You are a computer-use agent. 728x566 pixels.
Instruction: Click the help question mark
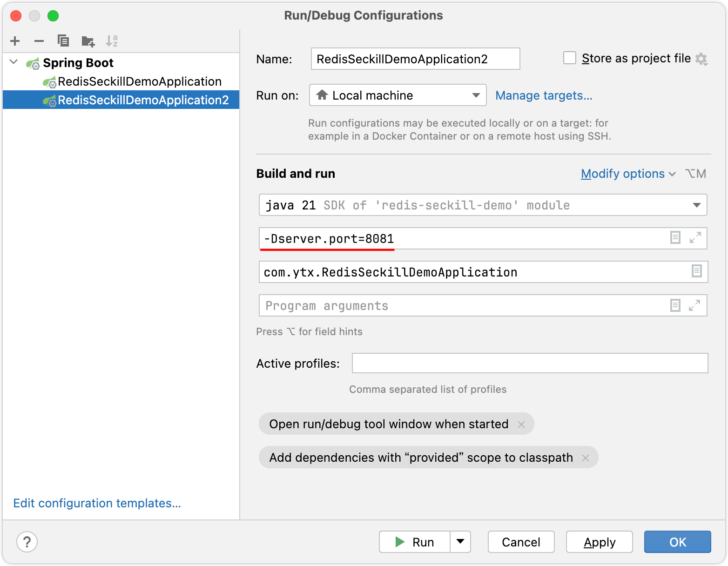[x=27, y=542]
